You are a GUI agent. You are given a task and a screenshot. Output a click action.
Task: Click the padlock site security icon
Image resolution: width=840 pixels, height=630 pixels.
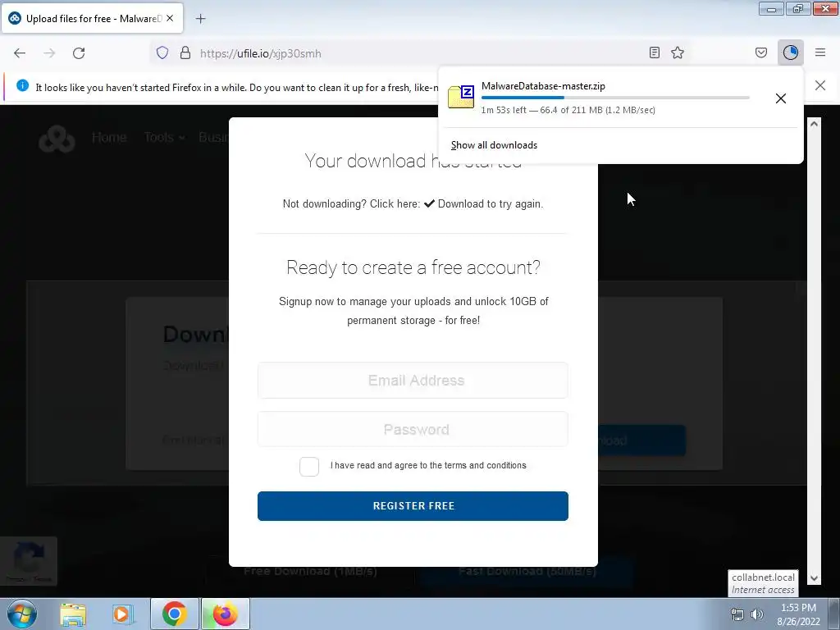coord(185,53)
